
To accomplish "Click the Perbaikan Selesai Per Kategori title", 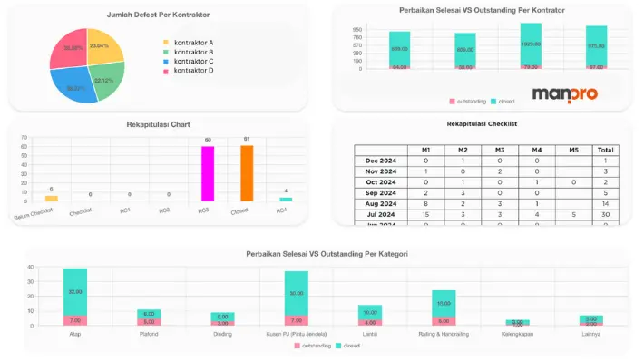I will pos(327,254).
